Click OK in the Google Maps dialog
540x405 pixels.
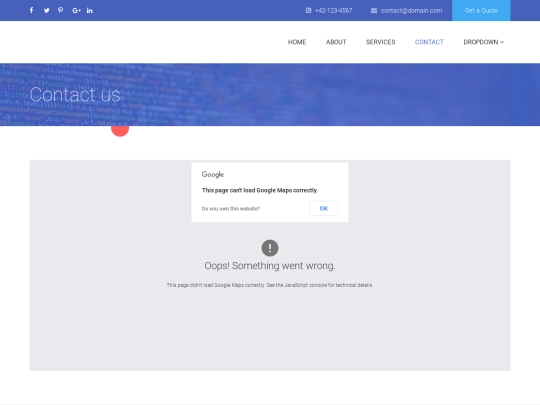point(323,208)
